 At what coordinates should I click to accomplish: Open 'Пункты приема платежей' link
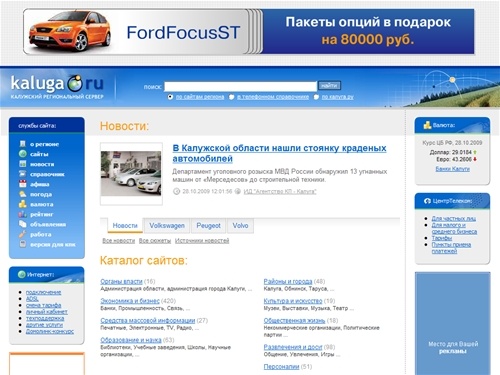point(451,248)
